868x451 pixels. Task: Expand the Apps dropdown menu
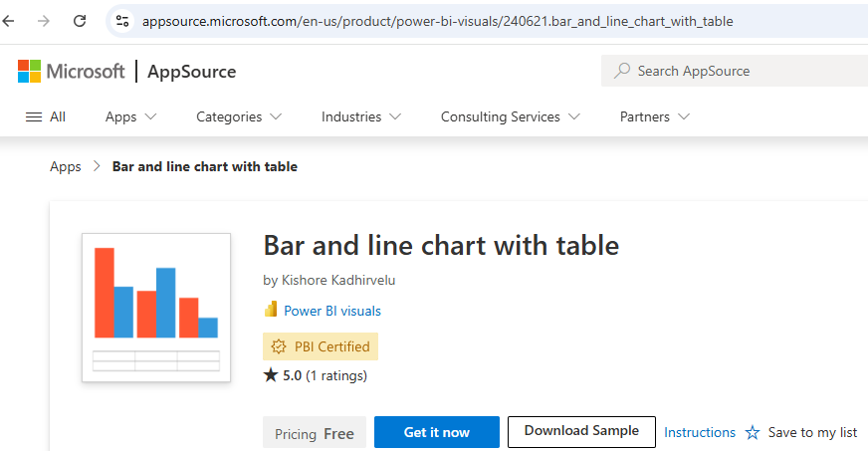point(131,116)
